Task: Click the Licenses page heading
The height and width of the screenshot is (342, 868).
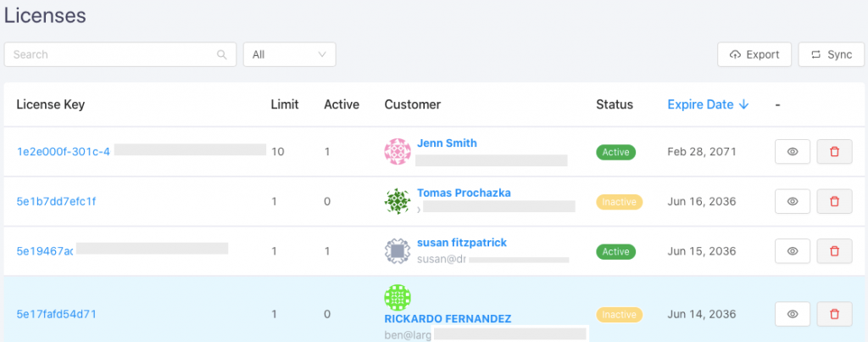Action: 45,15
